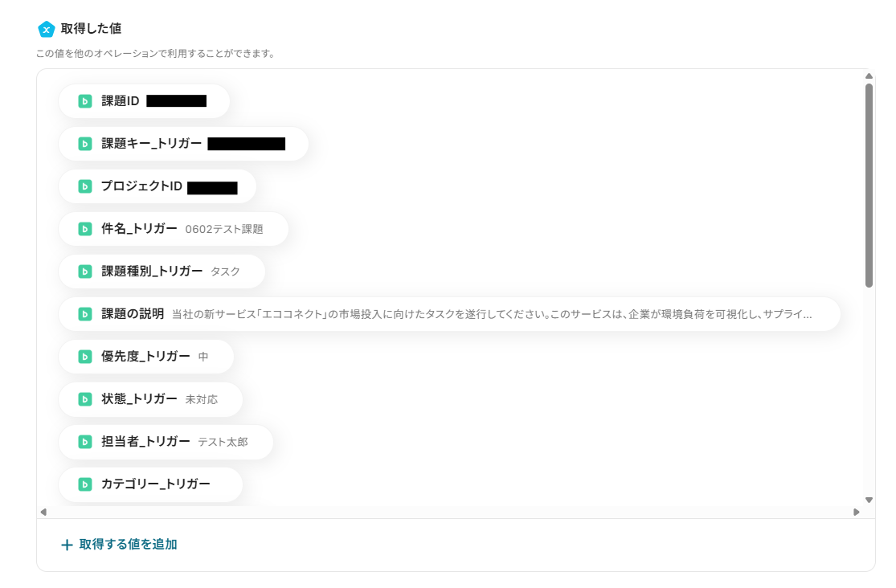Click the green icon beside 件名_トリガー
The height and width of the screenshot is (588, 896).
click(84, 229)
